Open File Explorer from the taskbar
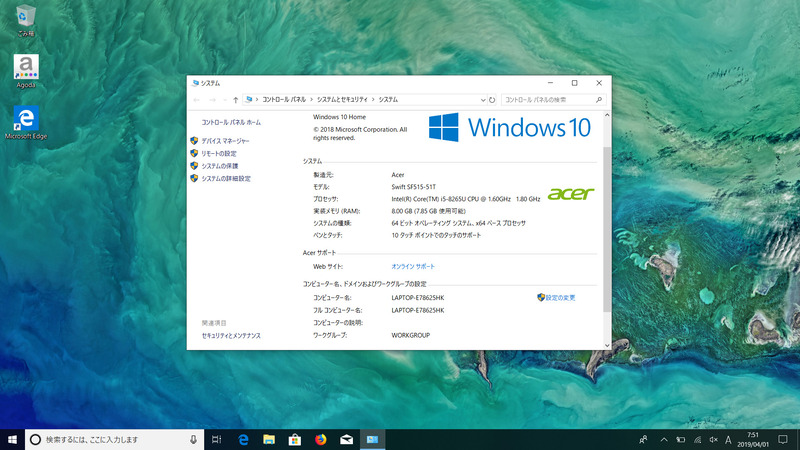800x450 pixels. pos(269,439)
